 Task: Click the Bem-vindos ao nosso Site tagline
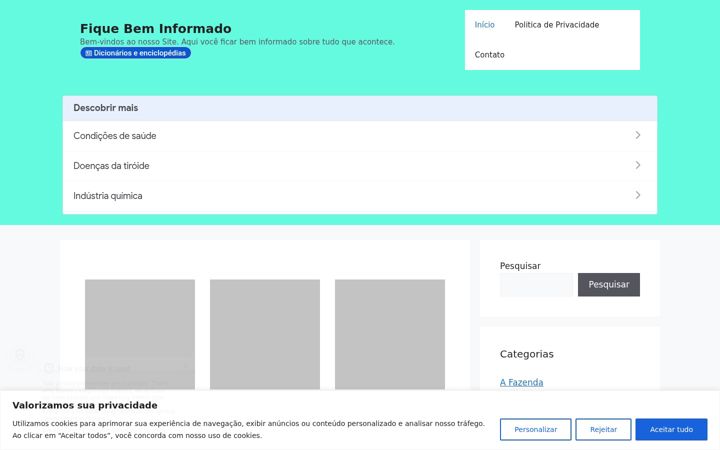(x=237, y=42)
